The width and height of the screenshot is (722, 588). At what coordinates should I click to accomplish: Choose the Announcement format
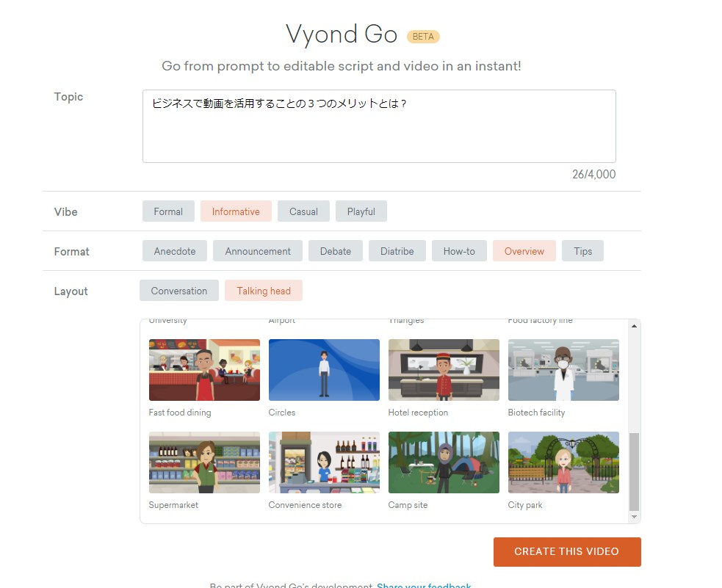(258, 251)
